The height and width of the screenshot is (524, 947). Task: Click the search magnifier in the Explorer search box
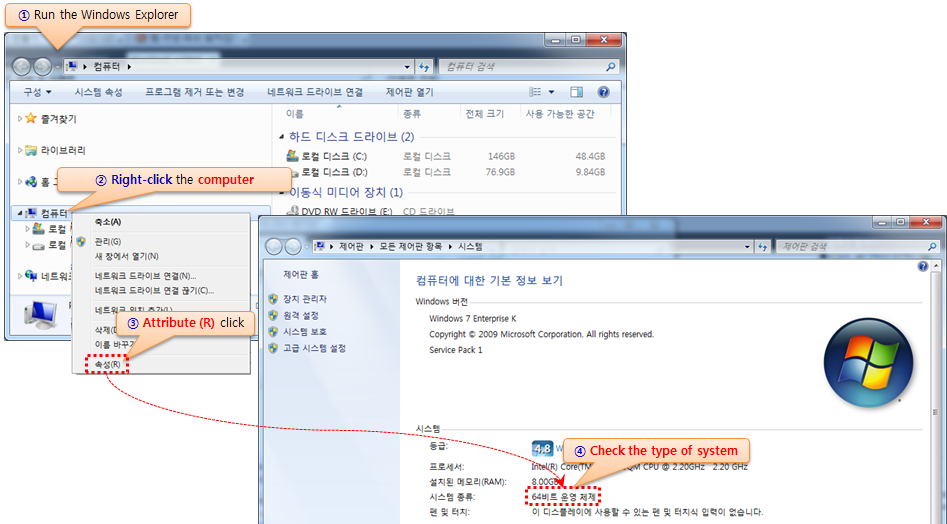click(611, 67)
